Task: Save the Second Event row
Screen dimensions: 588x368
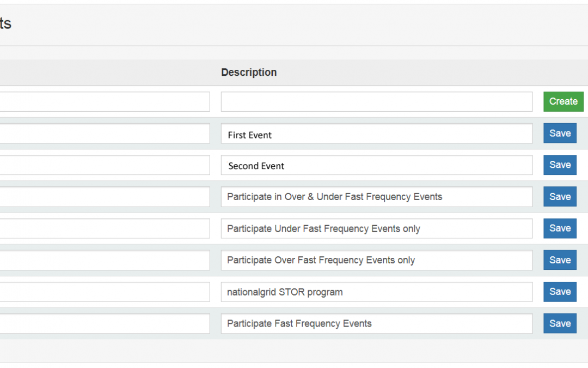Action: [x=560, y=165]
